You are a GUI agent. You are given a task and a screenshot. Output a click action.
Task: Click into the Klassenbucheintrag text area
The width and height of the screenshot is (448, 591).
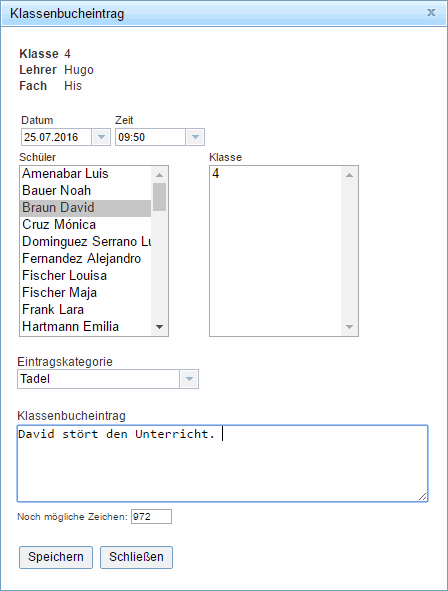coord(222,464)
